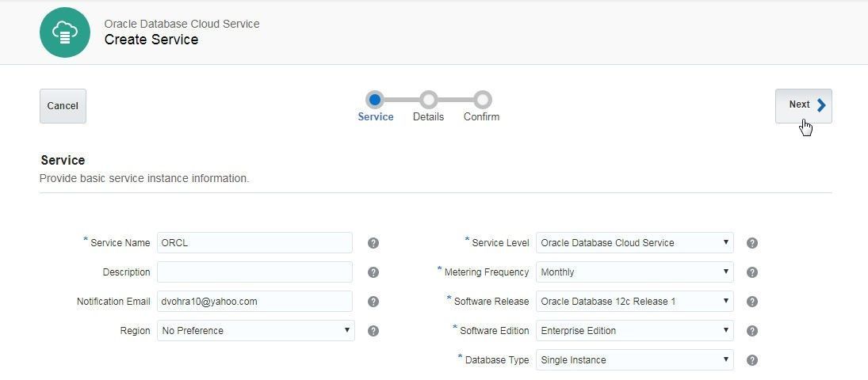Open help icon for Database Type
The image size is (868, 380).
click(751, 360)
